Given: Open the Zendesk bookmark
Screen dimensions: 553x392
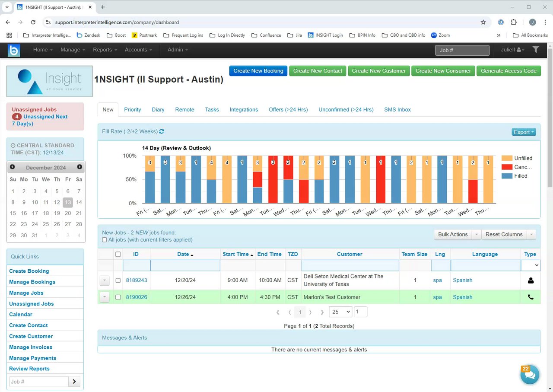Looking at the screenshot, I should coord(89,35).
